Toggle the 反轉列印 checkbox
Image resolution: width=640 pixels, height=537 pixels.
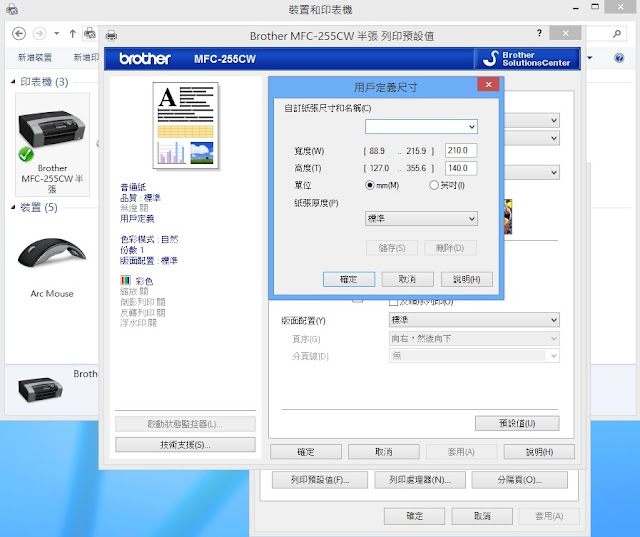pyautogui.click(x=393, y=302)
